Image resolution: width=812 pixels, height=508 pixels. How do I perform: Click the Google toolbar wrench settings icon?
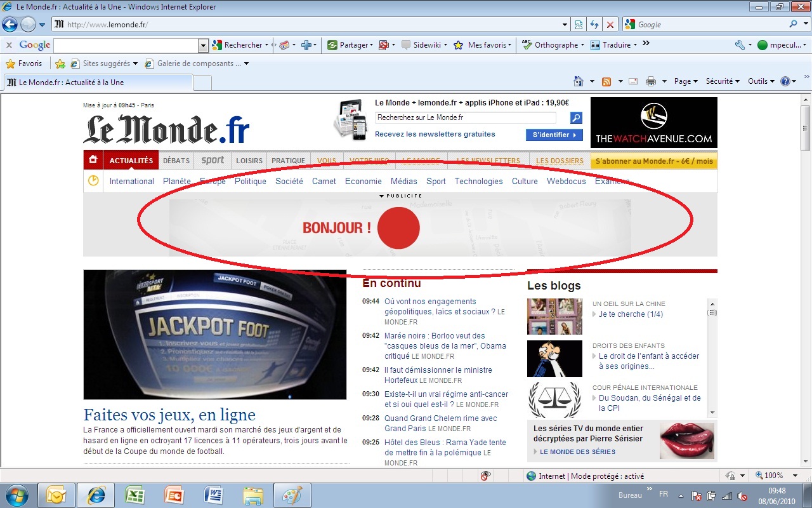tap(740, 45)
